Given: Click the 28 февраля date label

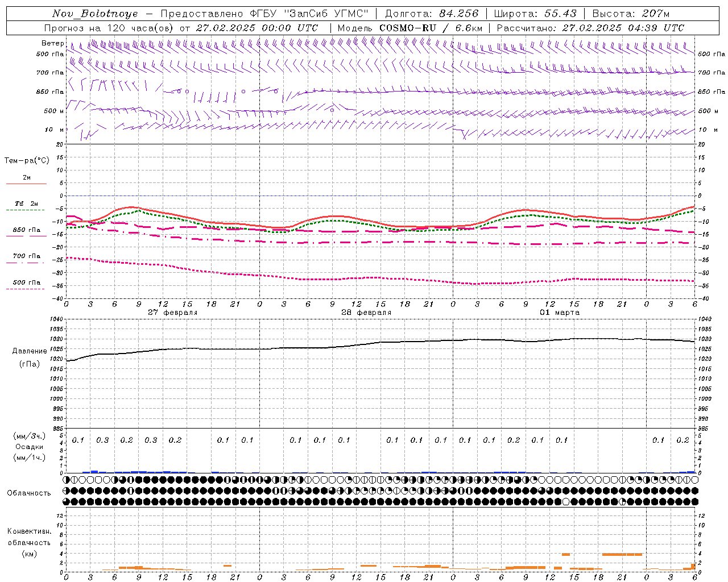Looking at the screenshot, I should tap(366, 313).
